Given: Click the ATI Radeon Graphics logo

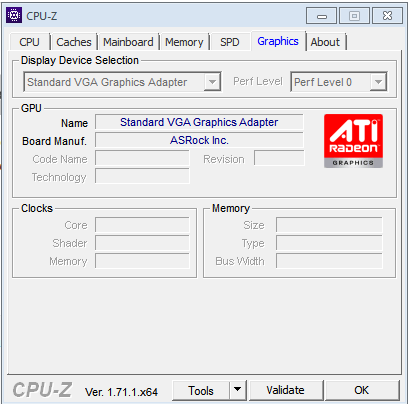Looking at the screenshot, I should tap(353, 141).
